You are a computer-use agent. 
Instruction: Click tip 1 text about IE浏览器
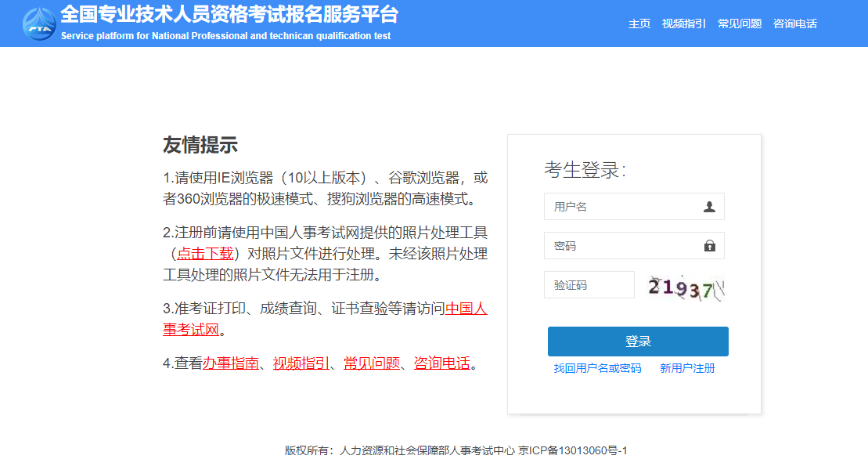pos(325,188)
